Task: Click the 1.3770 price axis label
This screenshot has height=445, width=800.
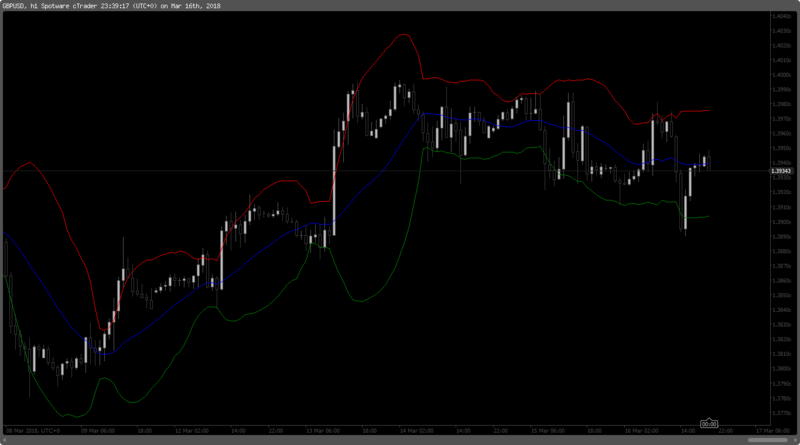Action: [x=781, y=413]
